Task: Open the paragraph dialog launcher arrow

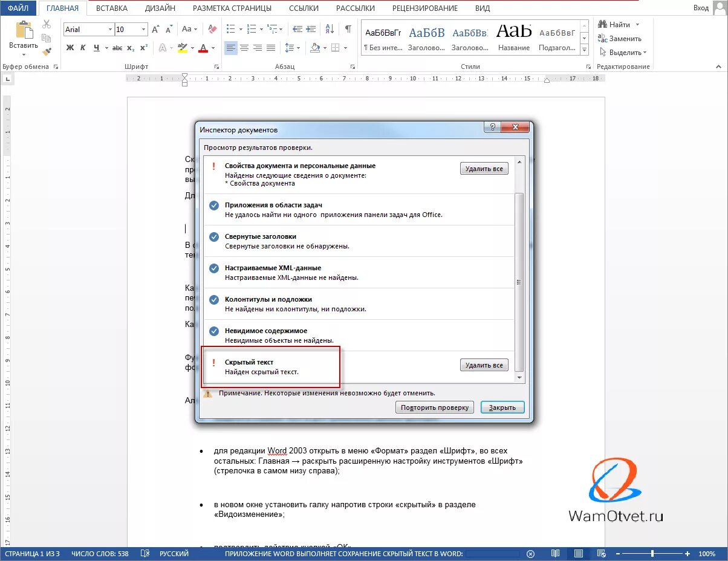Action: pyautogui.click(x=353, y=66)
